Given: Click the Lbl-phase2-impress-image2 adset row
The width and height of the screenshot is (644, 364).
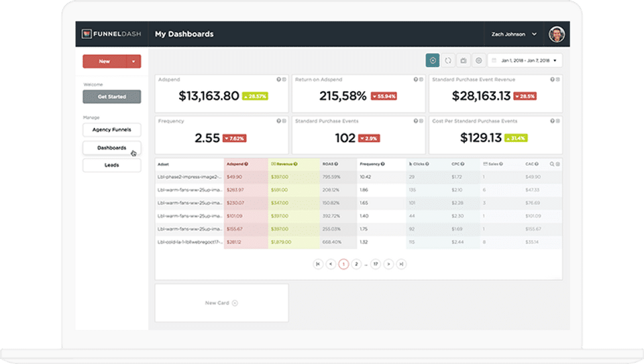Looking at the screenshot, I should tap(358, 177).
